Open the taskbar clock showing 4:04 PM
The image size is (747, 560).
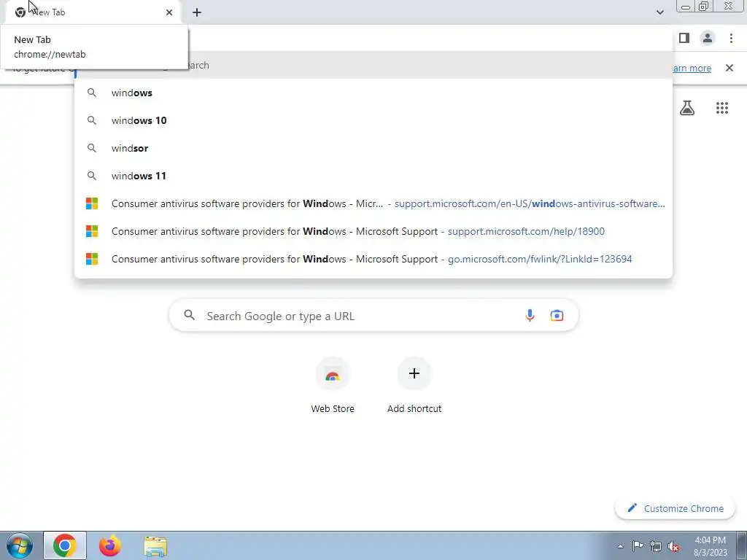pos(711,546)
